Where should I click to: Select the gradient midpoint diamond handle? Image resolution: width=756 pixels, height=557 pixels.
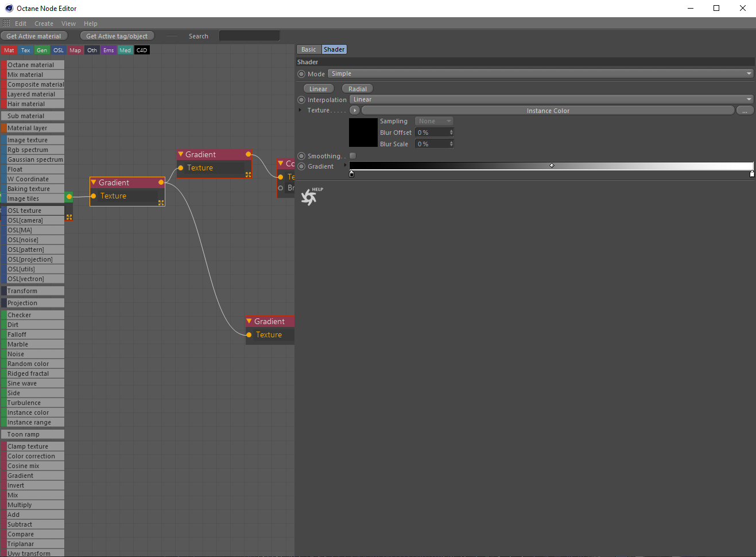point(552,166)
